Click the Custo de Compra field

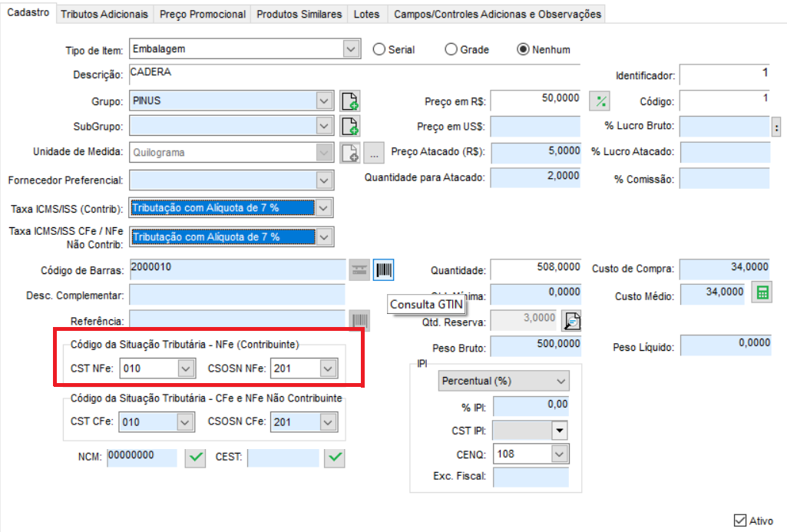[x=726, y=269]
